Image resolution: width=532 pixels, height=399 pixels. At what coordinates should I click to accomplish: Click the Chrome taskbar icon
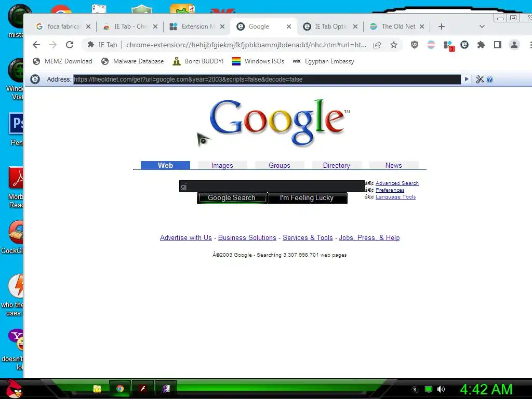[x=120, y=389]
